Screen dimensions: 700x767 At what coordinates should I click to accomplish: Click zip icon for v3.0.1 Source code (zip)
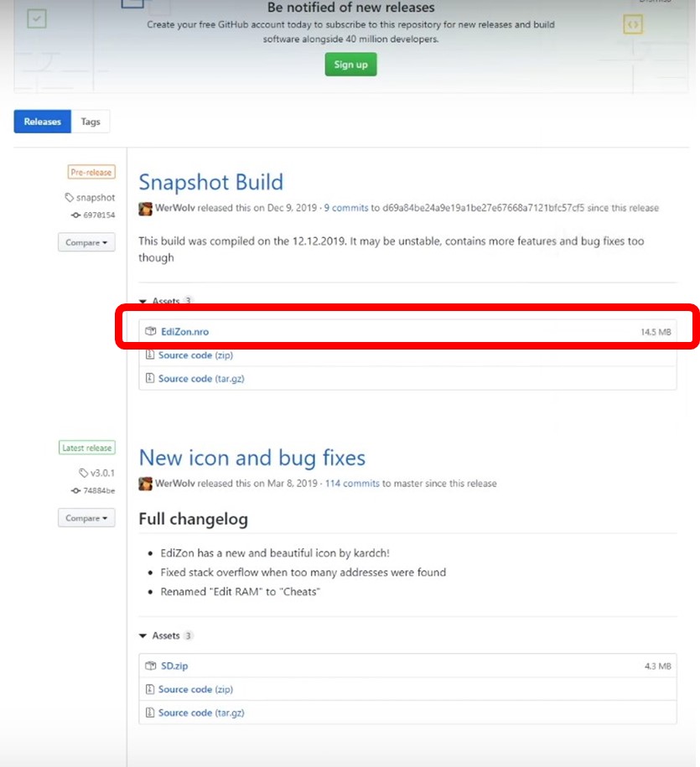[x=150, y=689]
